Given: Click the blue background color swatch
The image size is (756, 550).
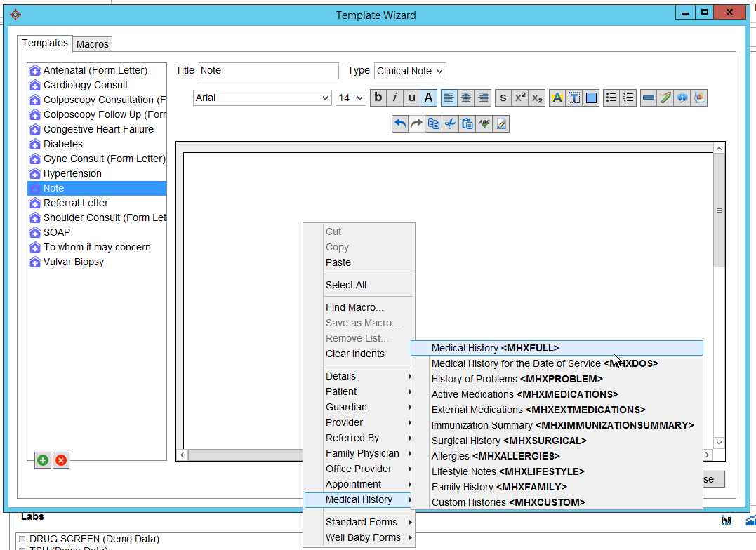Looking at the screenshot, I should [x=592, y=98].
